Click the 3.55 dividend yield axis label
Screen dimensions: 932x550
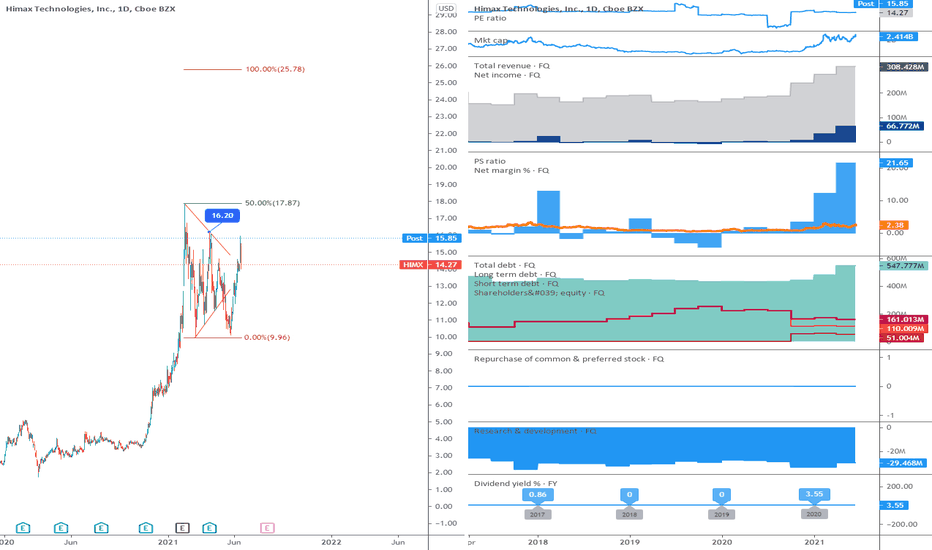(x=893, y=505)
